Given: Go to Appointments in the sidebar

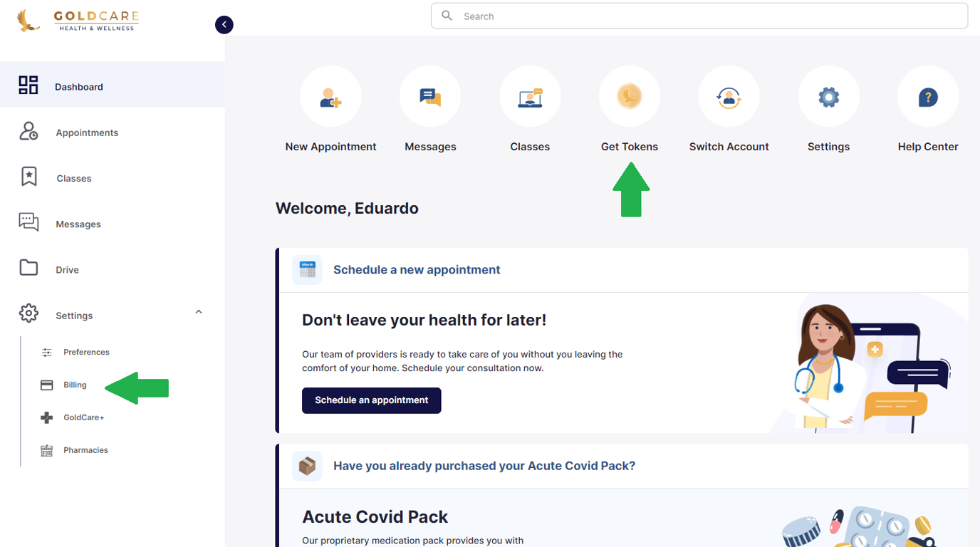Looking at the screenshot, I should pos(87,132).
